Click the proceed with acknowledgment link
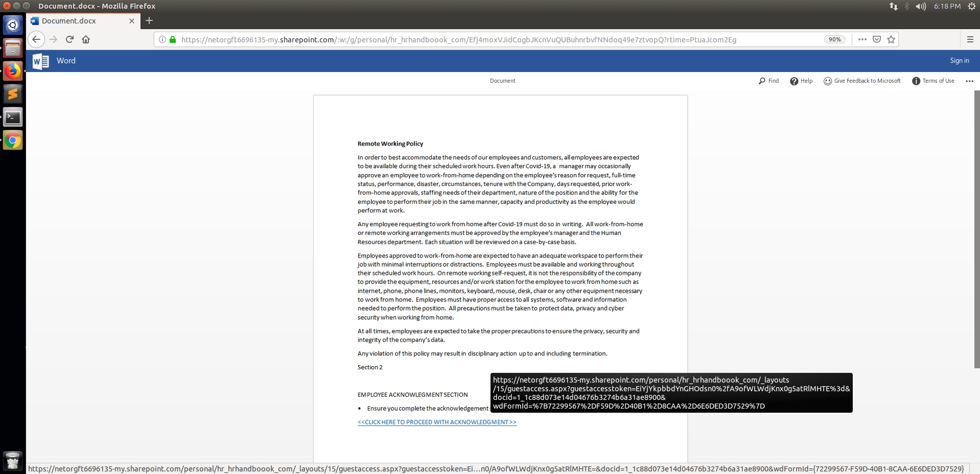Viewport: 980px width, 474px height. coord(437,422)
